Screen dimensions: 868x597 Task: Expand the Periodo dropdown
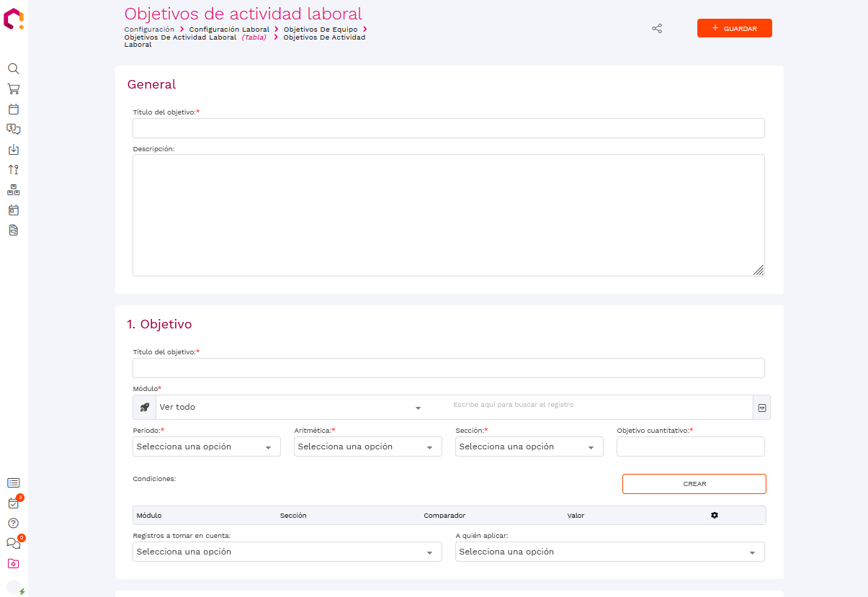pyautogui.click(x=207, y=447)
